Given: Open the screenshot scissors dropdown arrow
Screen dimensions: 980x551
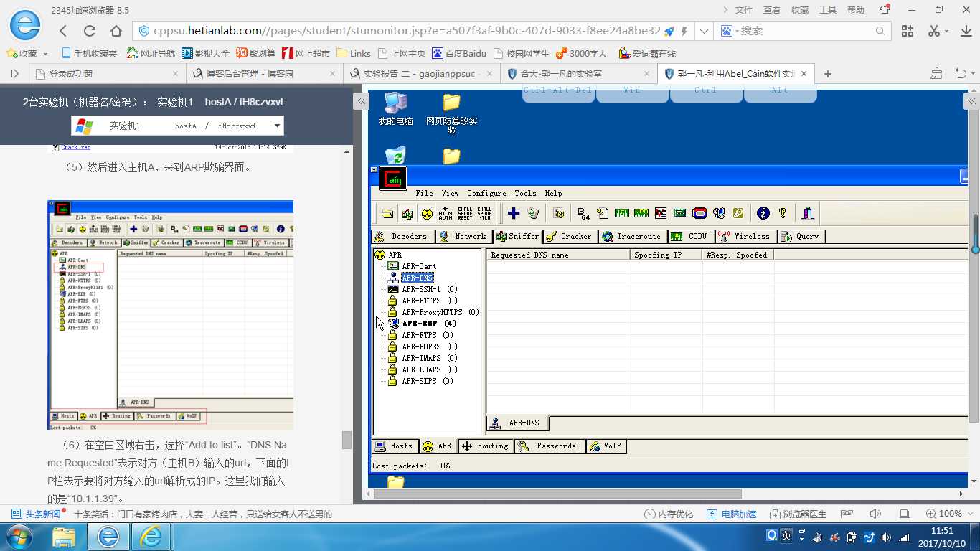Looking at the screenshot, I should pos(946,31).
